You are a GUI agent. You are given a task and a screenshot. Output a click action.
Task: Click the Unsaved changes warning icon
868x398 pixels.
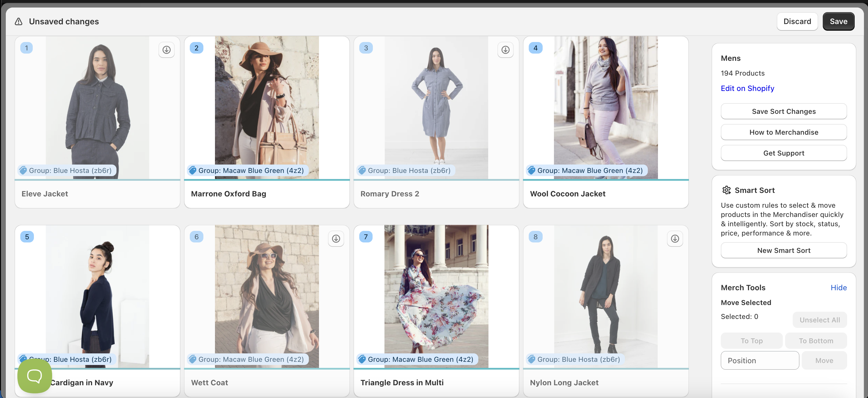tap(19, 21)
